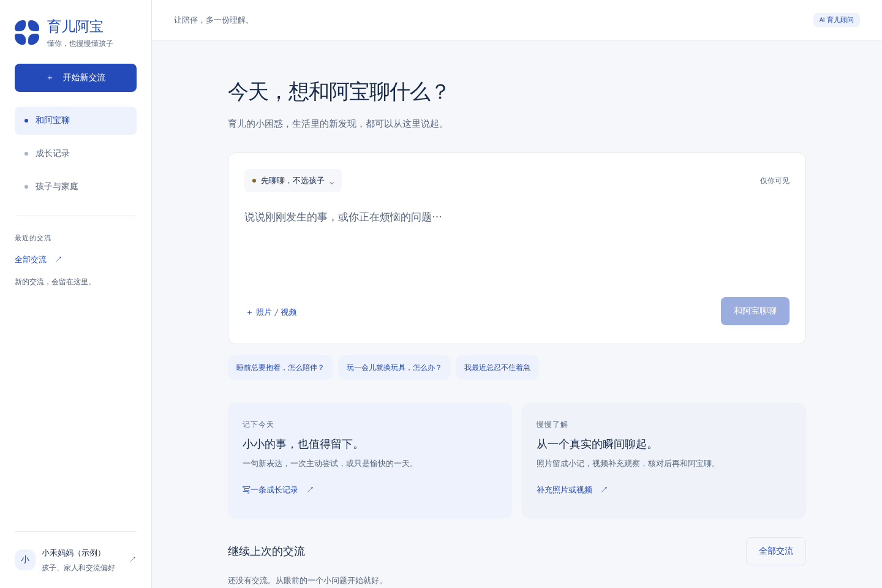Open the 和阿宝聊 sidebar item

pos(75,121)
